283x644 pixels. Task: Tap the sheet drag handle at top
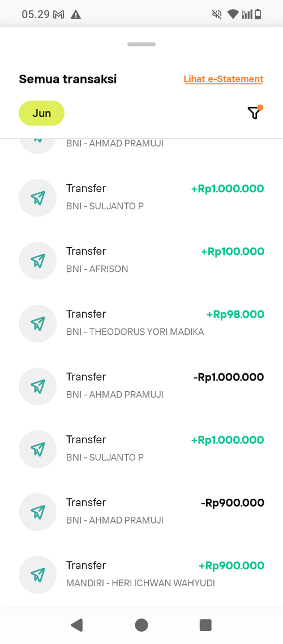click(x=141, y=44)
